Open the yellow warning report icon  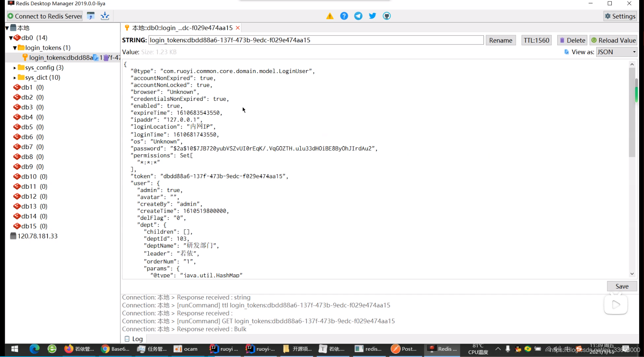point(330,16)
